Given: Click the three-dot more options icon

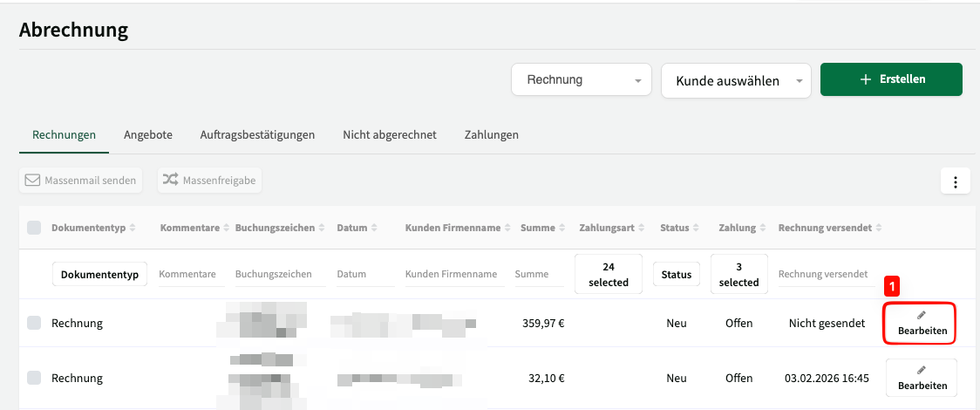Looking at the screenshot, I should tap(956, 182).
